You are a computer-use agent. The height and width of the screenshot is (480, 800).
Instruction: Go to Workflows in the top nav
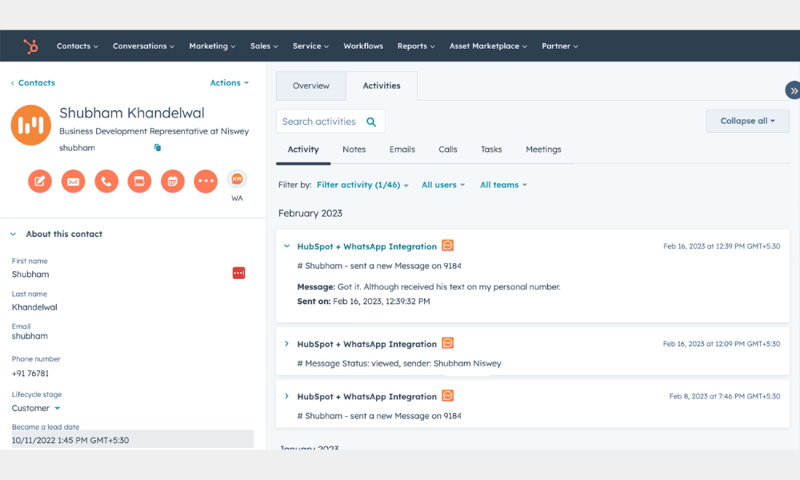[x=363, y=46]
